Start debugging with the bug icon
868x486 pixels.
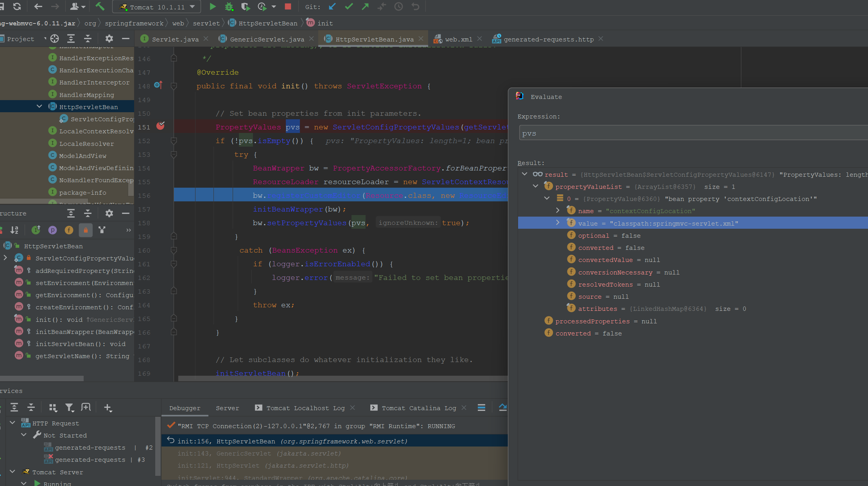coord(229,7)
